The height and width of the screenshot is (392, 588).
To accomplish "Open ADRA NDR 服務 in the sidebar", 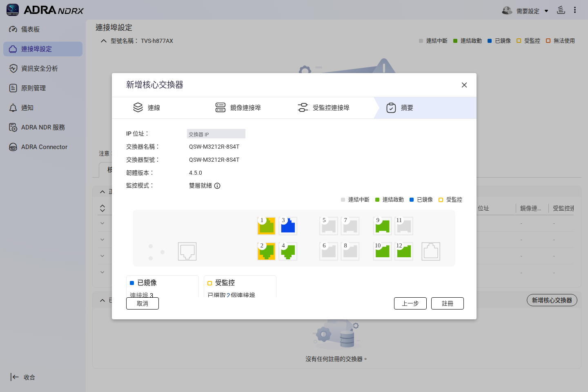I will click(43, 127).
